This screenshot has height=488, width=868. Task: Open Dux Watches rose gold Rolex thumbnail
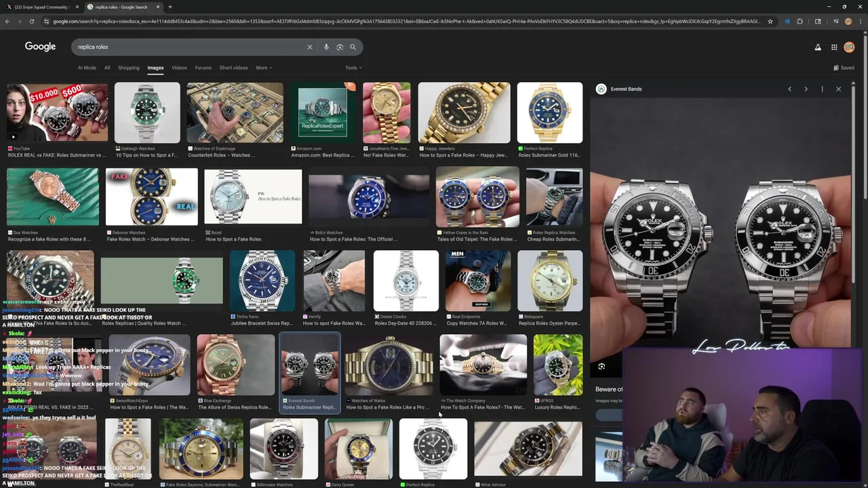[53, 197]
